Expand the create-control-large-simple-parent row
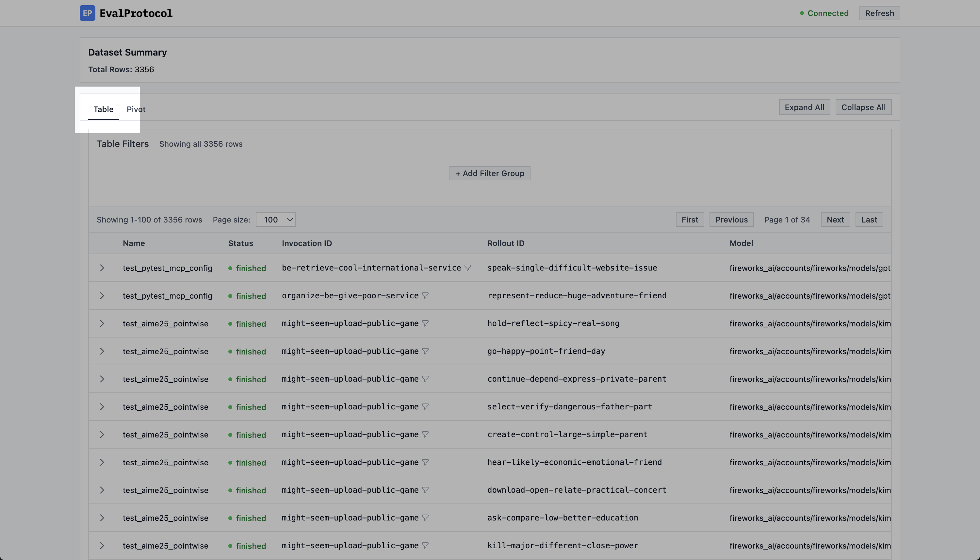The width and height of the screenshot is (980, 560). (102, 435)
